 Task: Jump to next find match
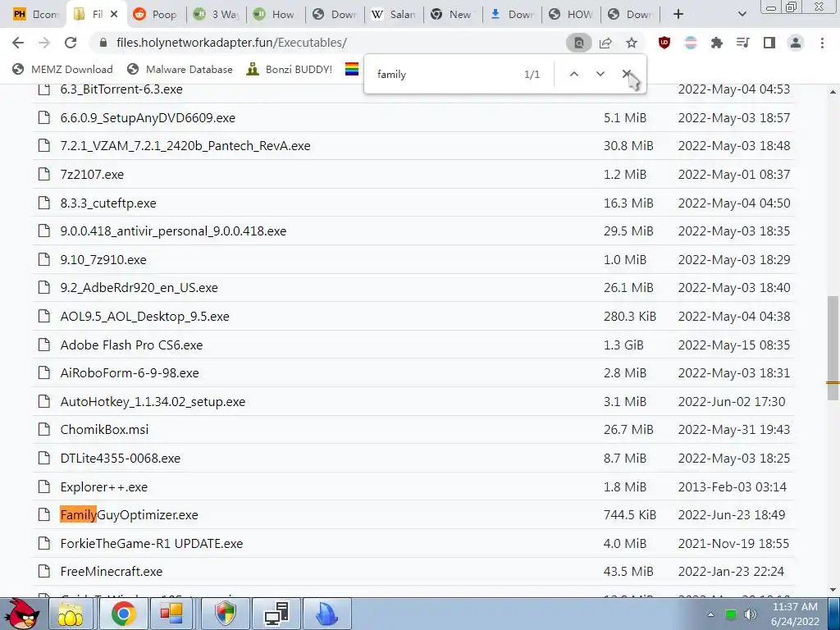[600, 74]
